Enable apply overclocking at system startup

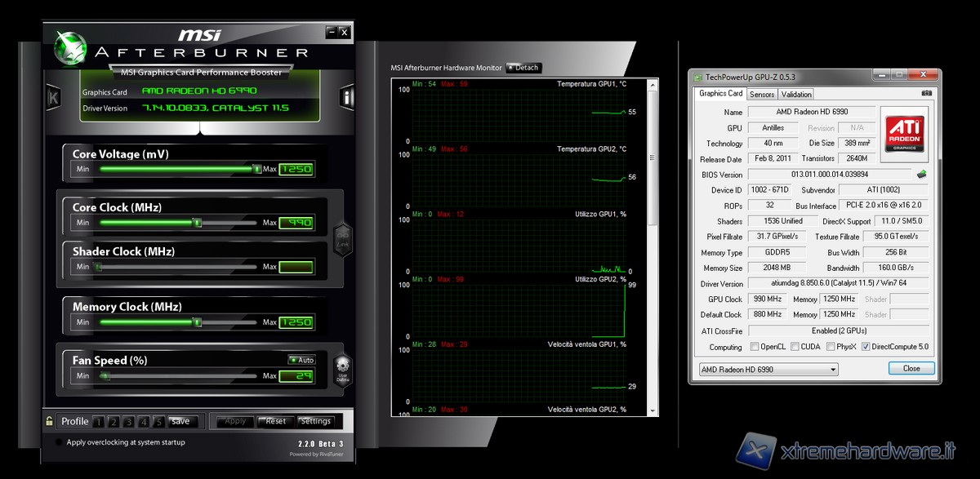point(58,442)
